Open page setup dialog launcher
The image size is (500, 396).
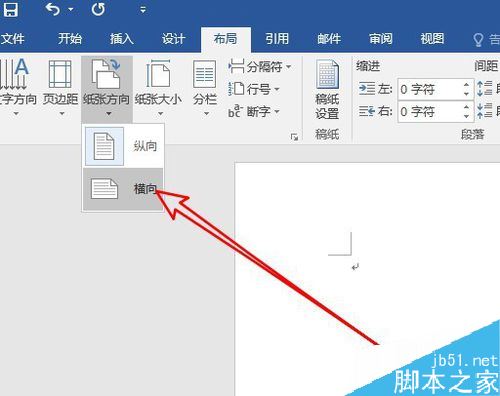click(x=294, y=137)
